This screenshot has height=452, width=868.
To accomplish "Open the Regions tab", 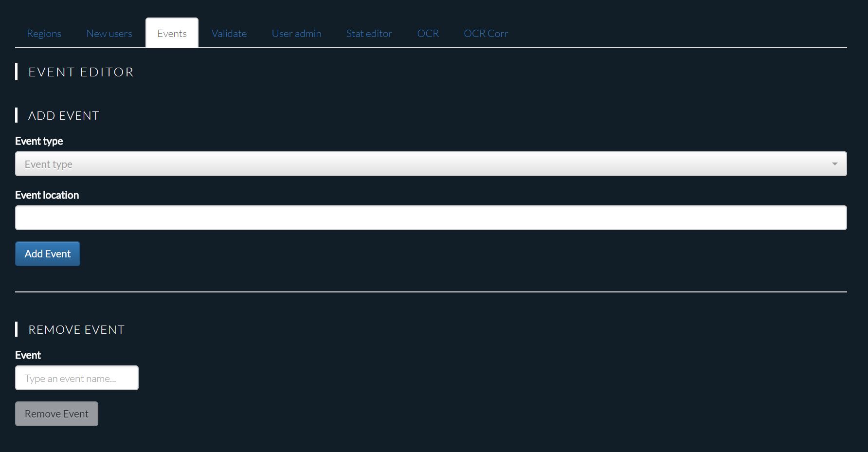I will 44,33.
